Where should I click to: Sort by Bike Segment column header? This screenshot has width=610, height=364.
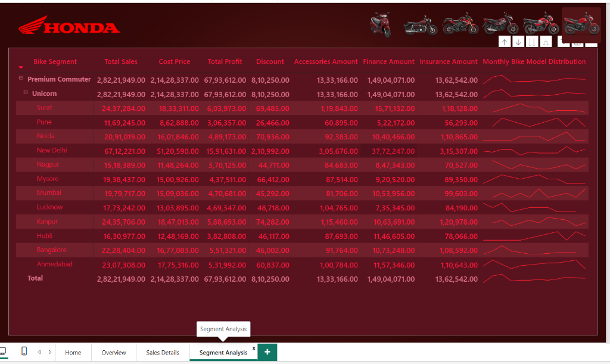(x=55, y=61)
